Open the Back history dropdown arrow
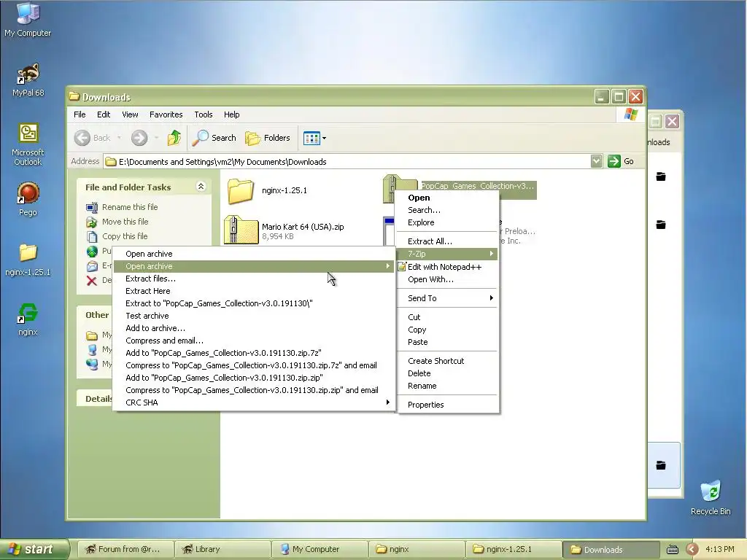 pyautogui.click(x=119, y=138)
